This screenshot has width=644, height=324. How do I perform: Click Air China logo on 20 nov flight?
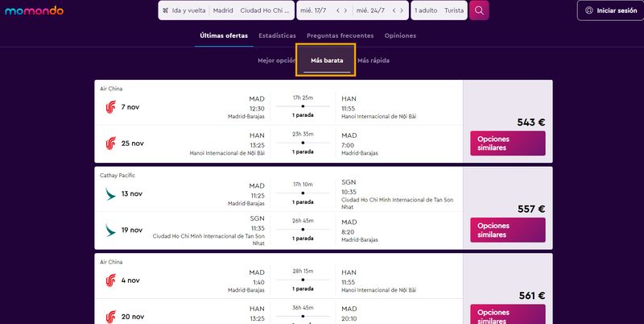pos(110,317)
